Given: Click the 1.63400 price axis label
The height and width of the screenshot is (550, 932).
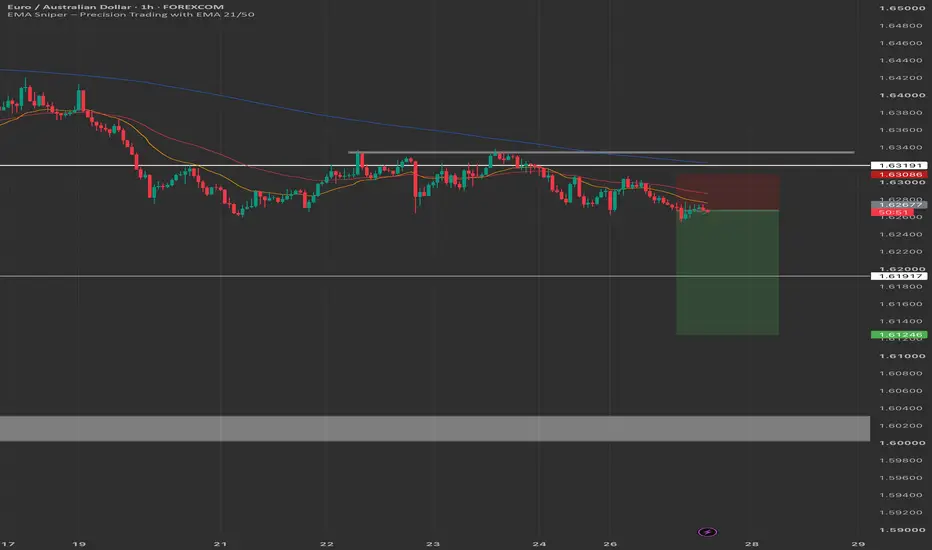Looking at the screenshot, I should click(x=902, y=147).
